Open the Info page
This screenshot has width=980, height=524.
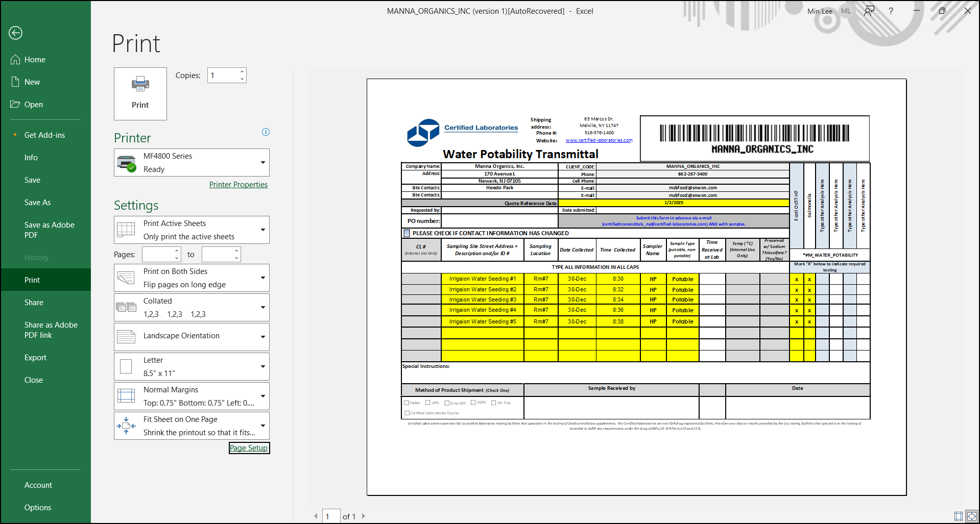point(45,158)
